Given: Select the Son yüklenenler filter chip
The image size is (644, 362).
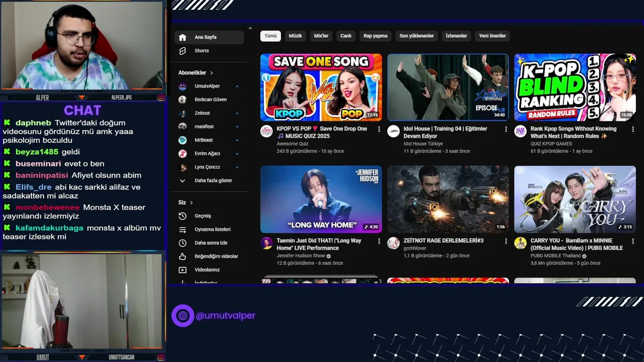Looking at the screenshot, I should 417,36.
